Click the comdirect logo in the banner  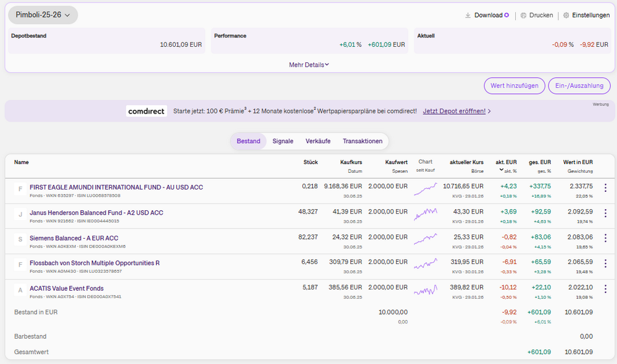pos(146,111)
